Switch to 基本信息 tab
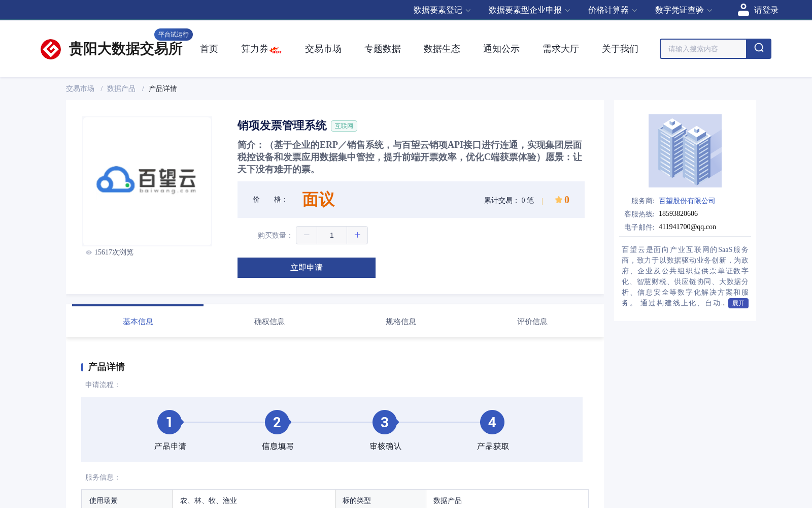This screenshot has width=812, height=508. click(x=138, y=322)
